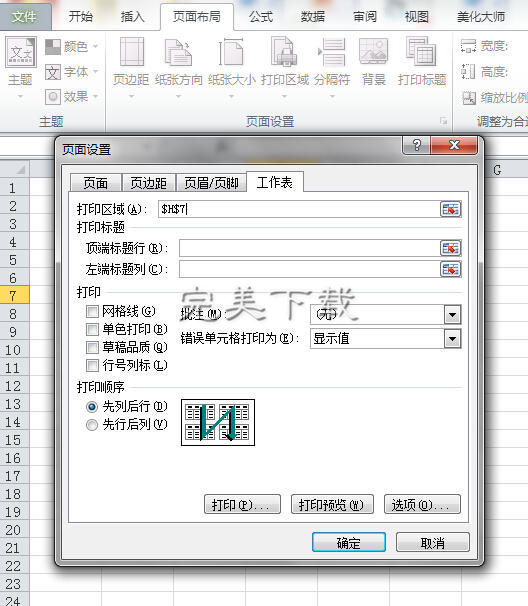Open the 公式 ribbon tab
The image size is (528, 606).
[261, 17]
